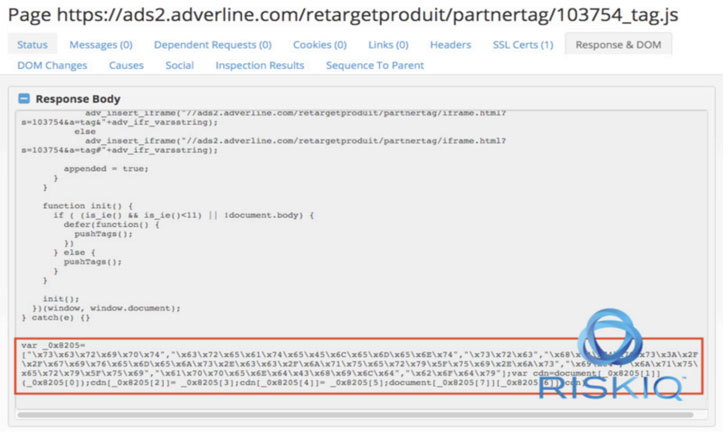Select the Dependent Requests (0) tab
This screenshot has height=432, width=728.
[212, 45]
